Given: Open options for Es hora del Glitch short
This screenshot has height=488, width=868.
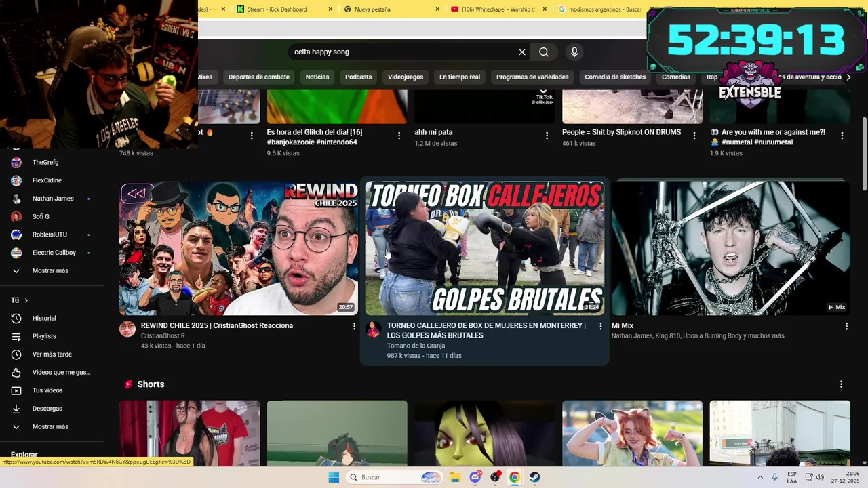Looking at the screenshot, I should click(399, 136).
